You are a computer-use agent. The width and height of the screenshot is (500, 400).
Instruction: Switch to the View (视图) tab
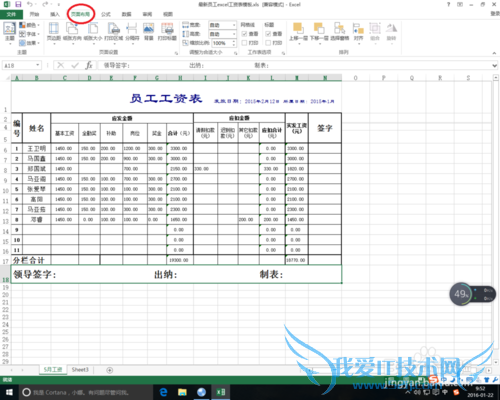[x=168, y=14]
